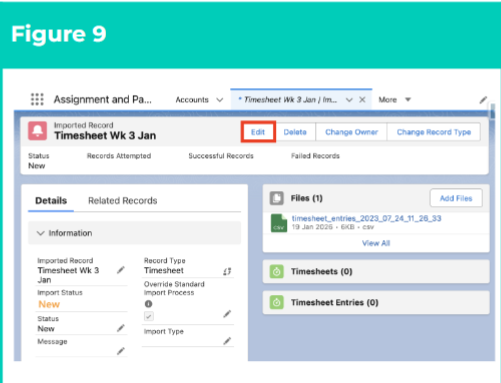Click the Failed Records label
Image resolution: width=501 pixels, height=383 pixels.
coord(315,156)
